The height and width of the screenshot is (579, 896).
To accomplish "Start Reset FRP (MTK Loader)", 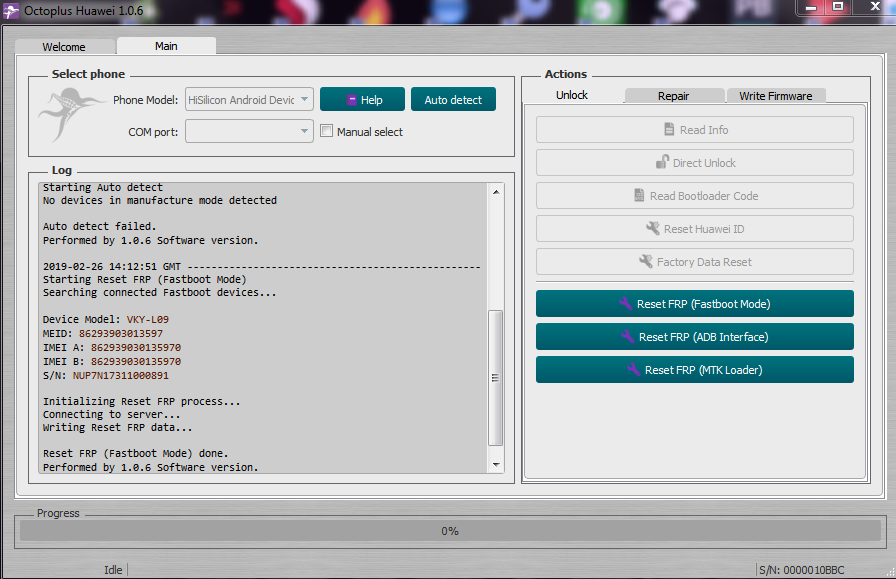I will coord(695,370).
